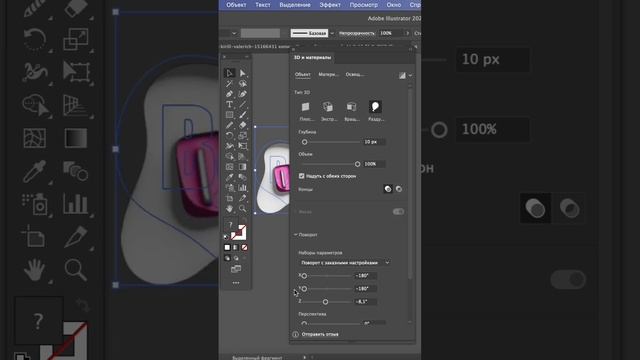Open the Выделение menu
The height and width of the screenshot is (360, 640).
coord(295,5)
